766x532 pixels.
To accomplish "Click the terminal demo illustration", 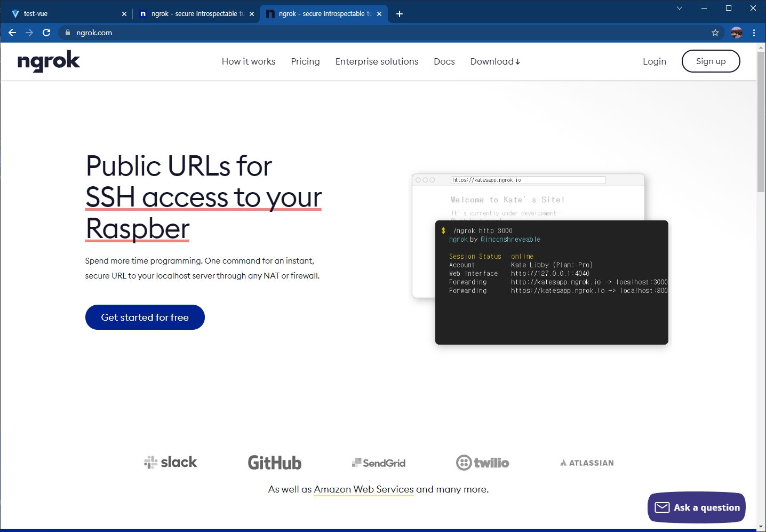I will tap(552, 282).
